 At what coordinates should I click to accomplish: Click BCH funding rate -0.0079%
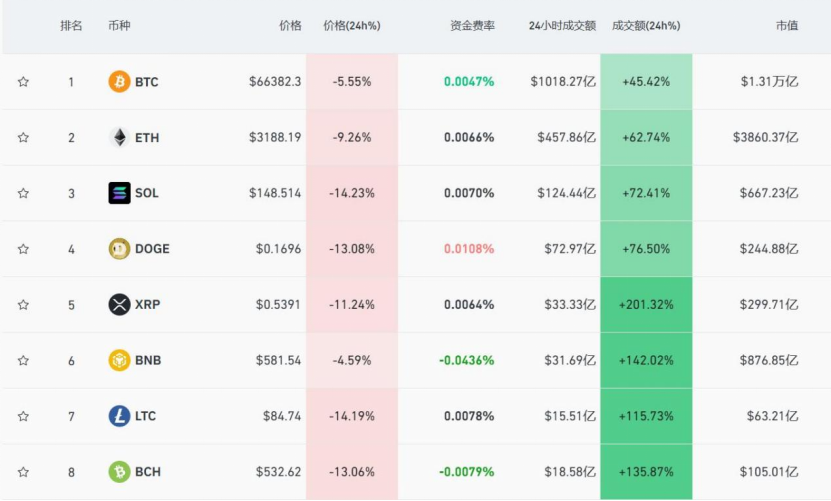pyautogui.click(x=466, y=472)
